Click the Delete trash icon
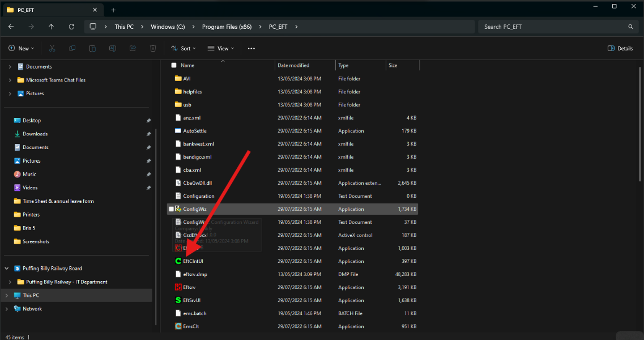The width and height of the screenshot is (644, 340). coord(153,49)
